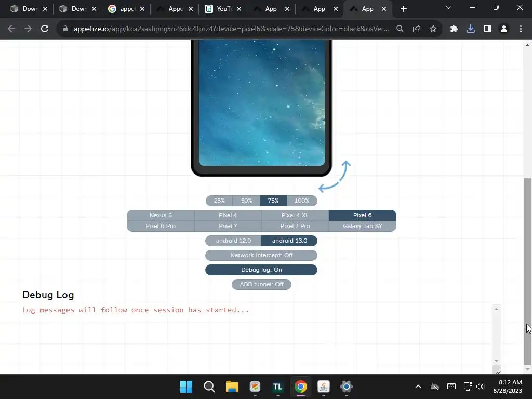Click the touch keyboard tray icon
This screenshot has height=399, width=532.
451,387
